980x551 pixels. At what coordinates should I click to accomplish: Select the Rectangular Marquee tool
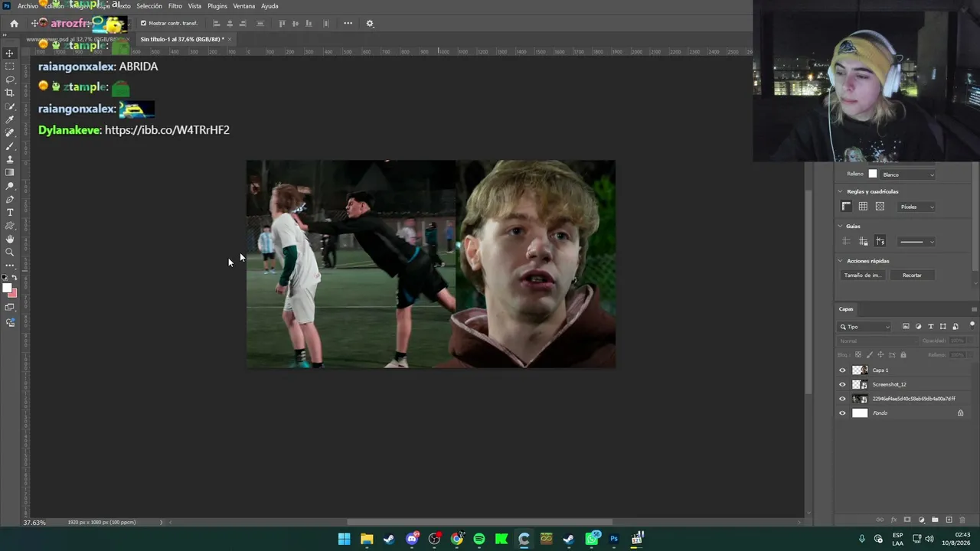[10, 67]
